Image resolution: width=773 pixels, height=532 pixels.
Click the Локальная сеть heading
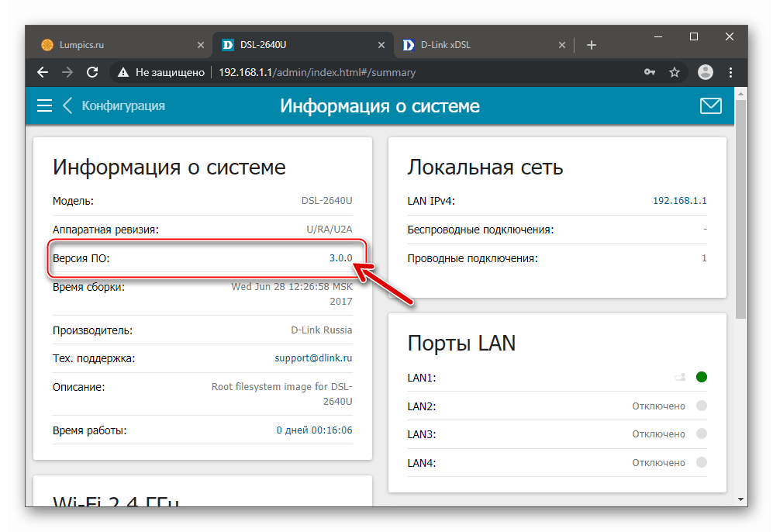point(485,168)
